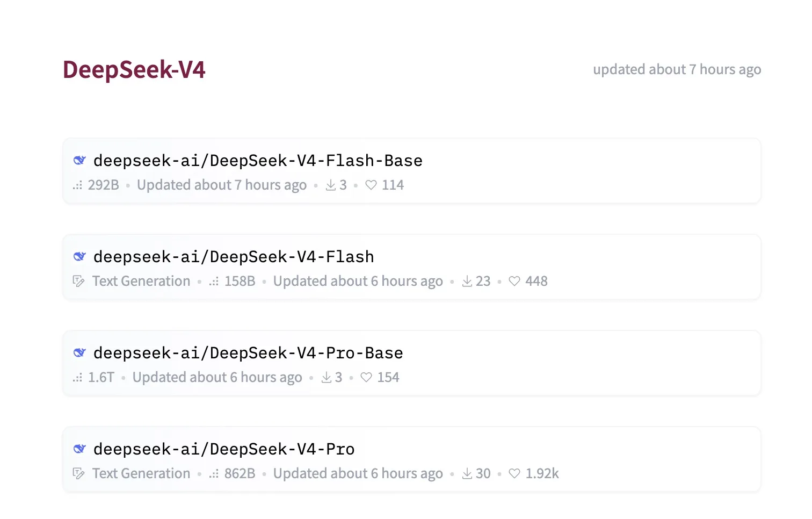
Task: Click the 292B parameter size icon
Action: pyautogui.click(x=78, y=185)
